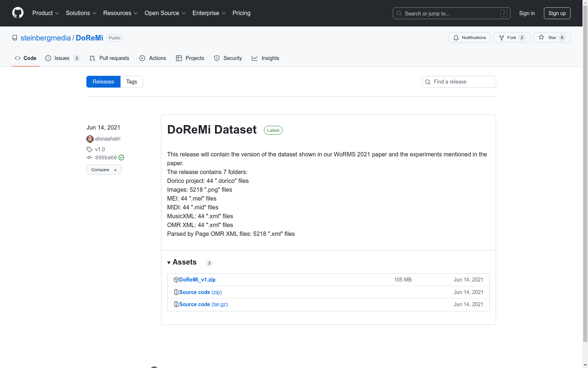
Task: Switch to the Tags view
Action: pyautogui.click(x=132, y=82)
